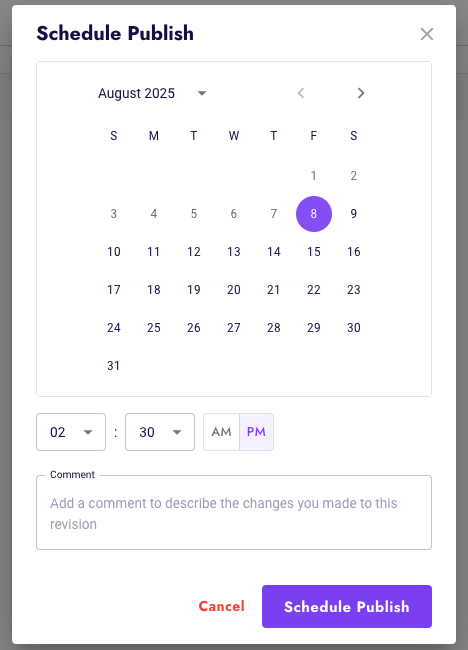
Task: Choose Monday August 11
Action: pos(154,252)
